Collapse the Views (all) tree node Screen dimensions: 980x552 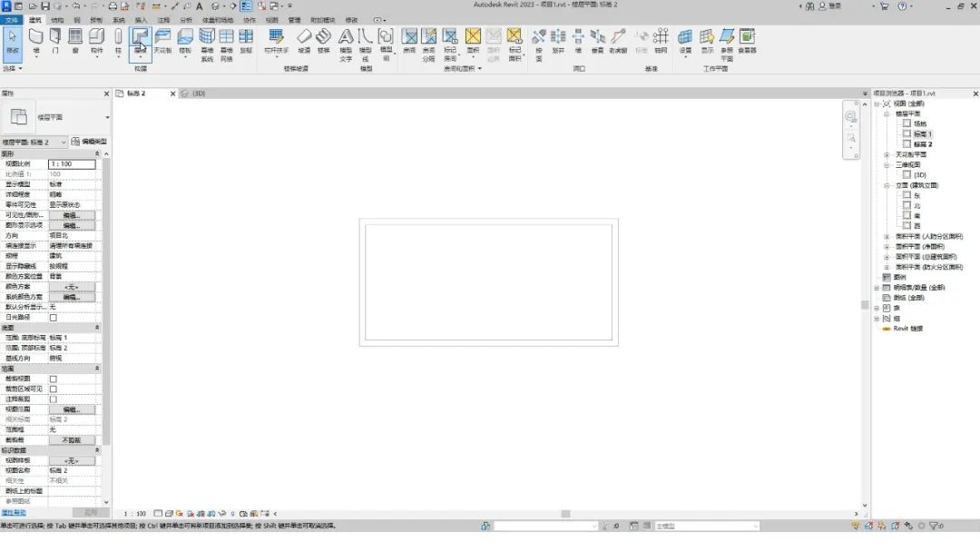[877, 103]
